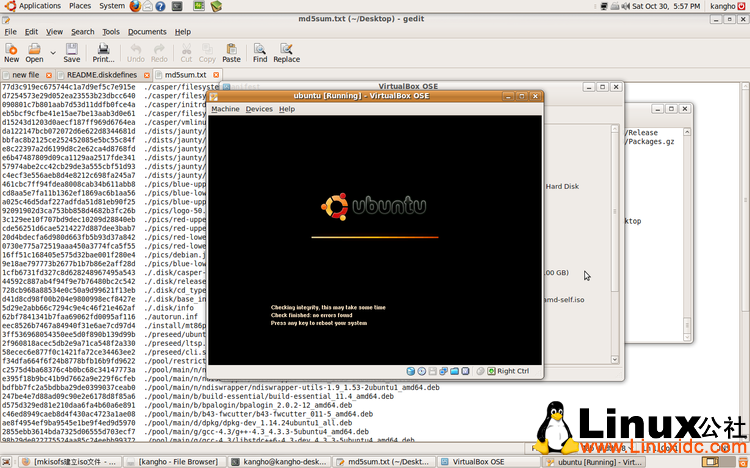
Task: Click the clock showing Sat Oct 30, 5:57 PM
Action: coord(666,6)
